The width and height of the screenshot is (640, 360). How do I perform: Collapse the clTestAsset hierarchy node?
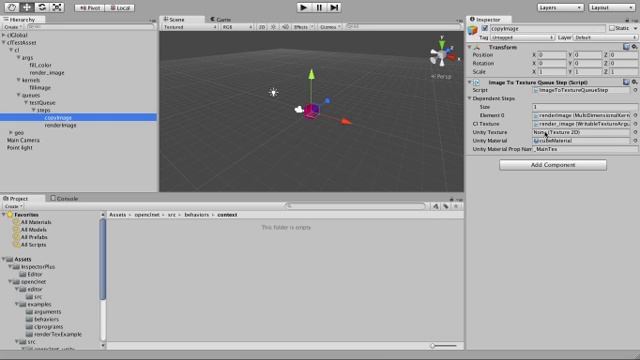[x=4, y=42]
